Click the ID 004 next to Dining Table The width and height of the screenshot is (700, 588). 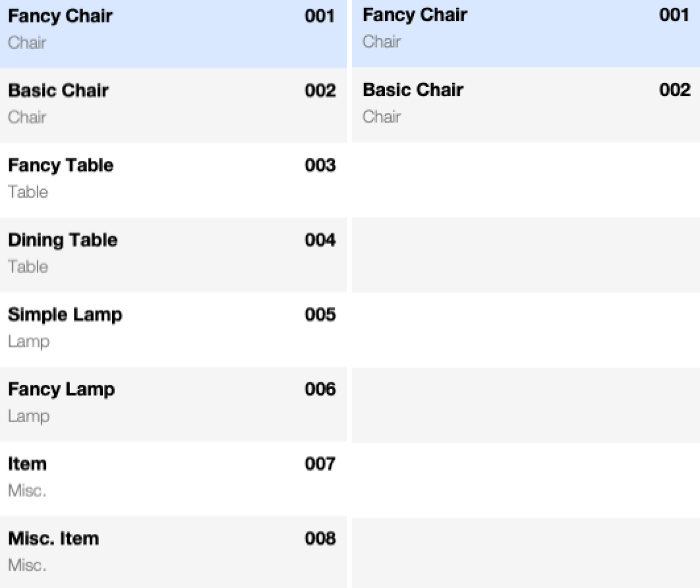point(320,240)
